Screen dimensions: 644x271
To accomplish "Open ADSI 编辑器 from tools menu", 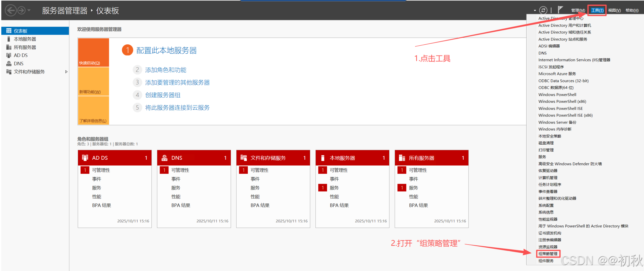I will (549, 46).
